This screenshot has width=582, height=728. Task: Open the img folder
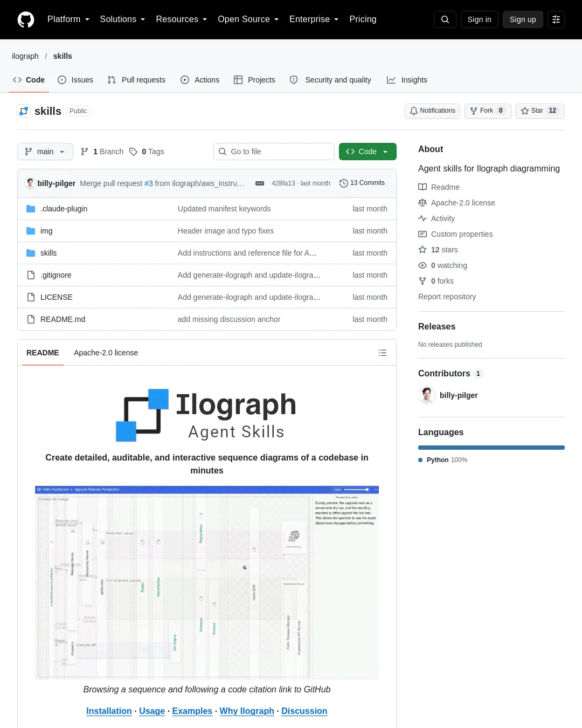click(x=46, y=231)
